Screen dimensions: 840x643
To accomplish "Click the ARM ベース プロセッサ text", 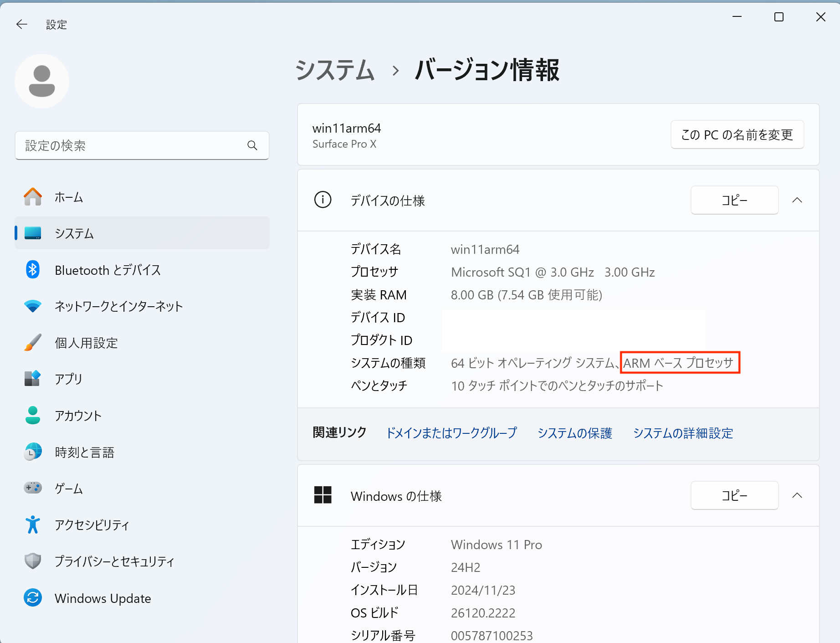I will [678, 363].
